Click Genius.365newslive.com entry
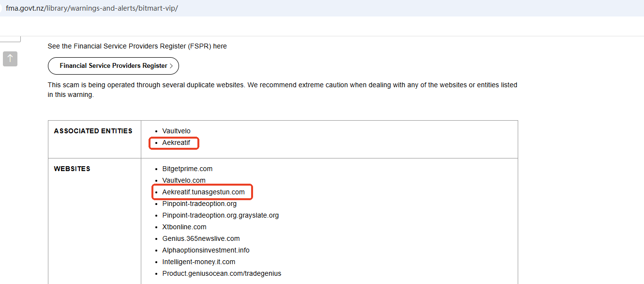Screen dimensions: 644x284 coord(201,238)
